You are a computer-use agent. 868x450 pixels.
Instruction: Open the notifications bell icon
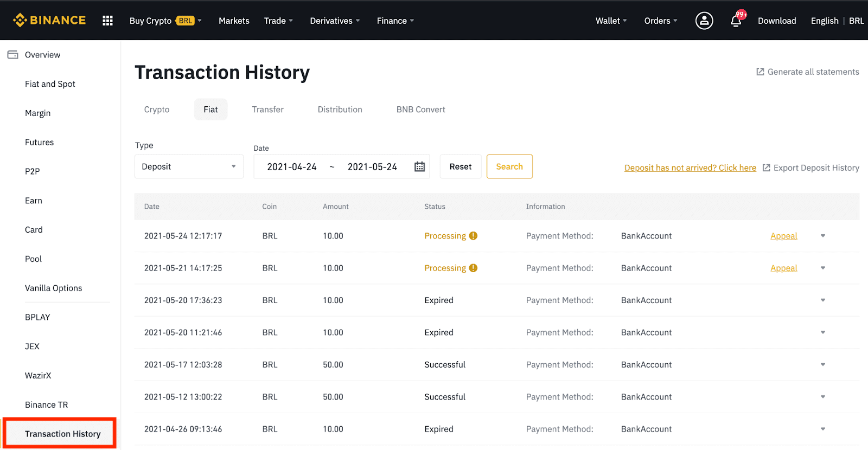(x=736, y=21)
